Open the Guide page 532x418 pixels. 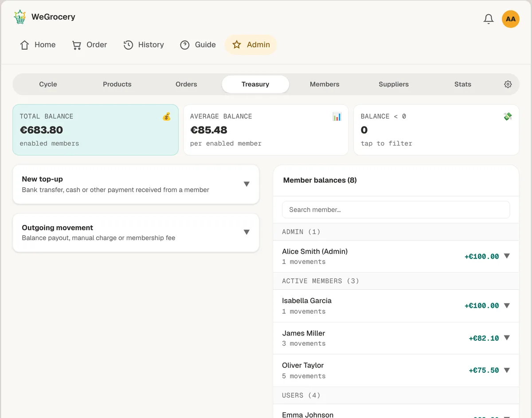click(x=198, y=45)
